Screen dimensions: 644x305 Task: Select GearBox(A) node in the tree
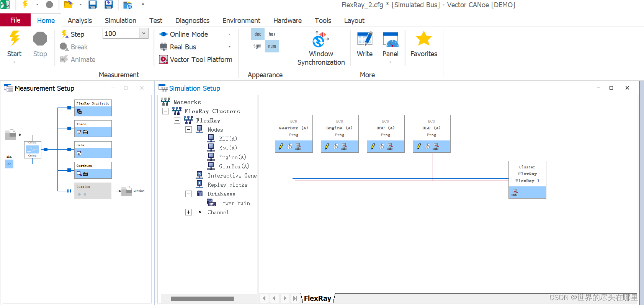pos(234,166)
